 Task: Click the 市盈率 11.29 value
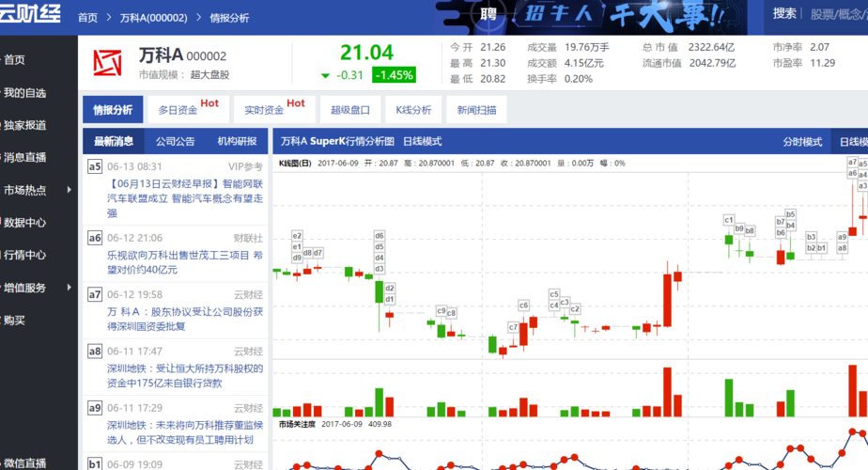click(x=823, y=63)
